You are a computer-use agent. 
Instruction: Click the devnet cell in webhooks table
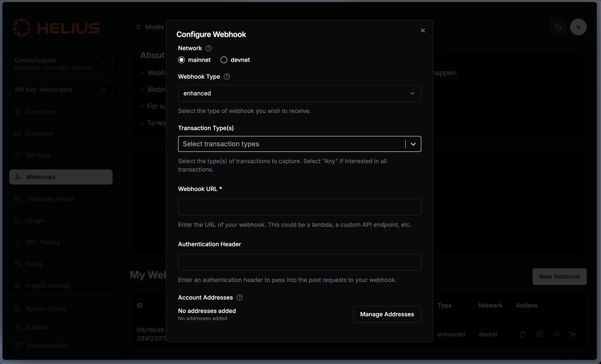[488, 334]
